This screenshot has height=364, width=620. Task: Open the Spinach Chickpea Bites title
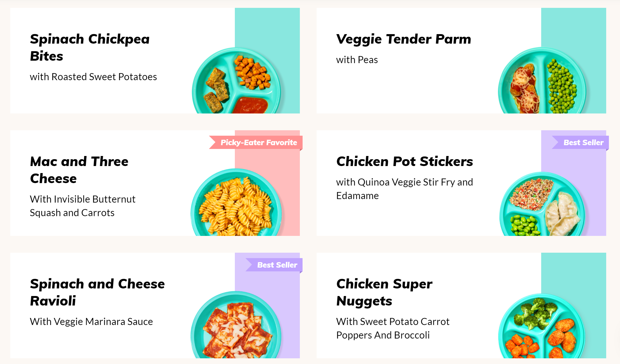pyautogui.click(x=90, y=48)
